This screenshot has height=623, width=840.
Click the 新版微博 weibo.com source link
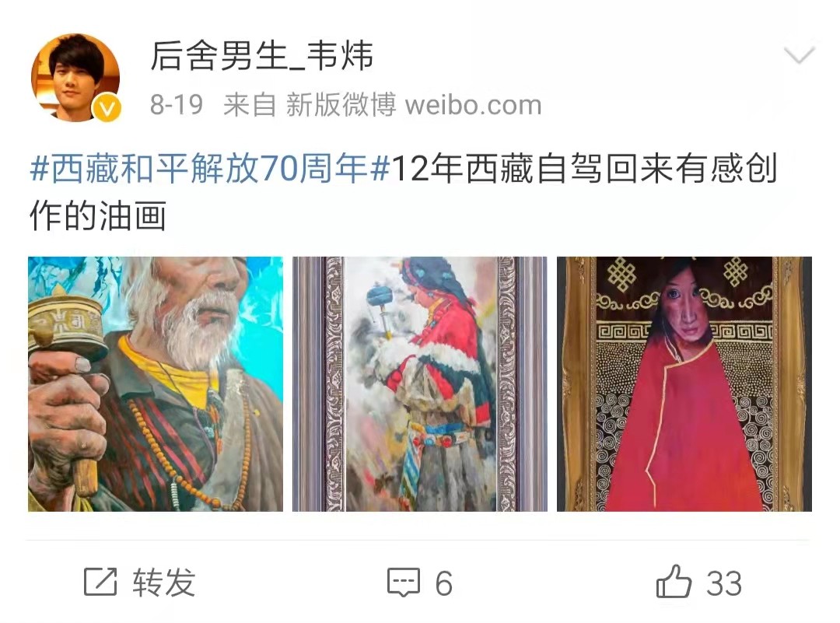pyautogui.click(x=414, y=104)
